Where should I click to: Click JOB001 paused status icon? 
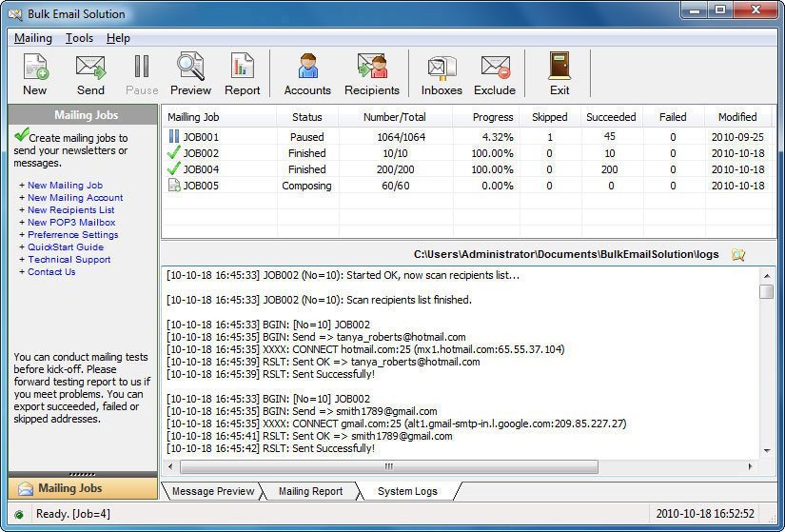[x=174, y=136]
